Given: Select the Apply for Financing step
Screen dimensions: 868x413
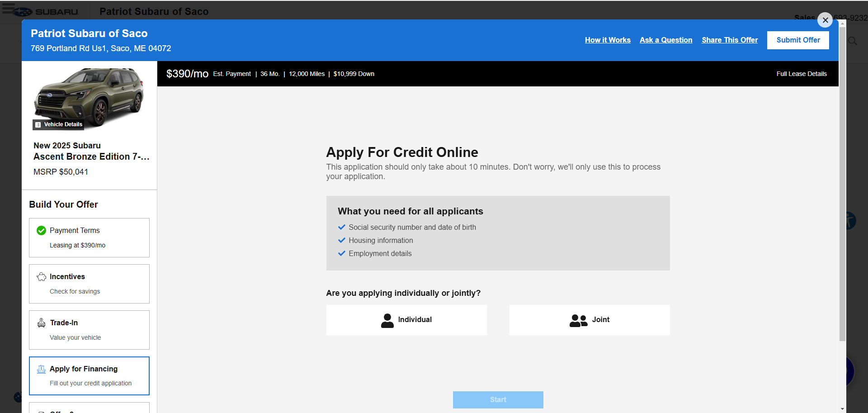Looking at the screenshot, I should [89, 376].
